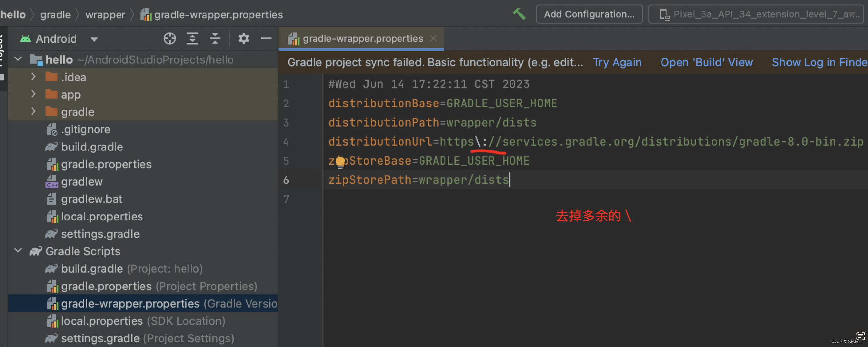Click the hello breadcrumb item
Viewport: 868px width, 347px height.
(13, 14)
